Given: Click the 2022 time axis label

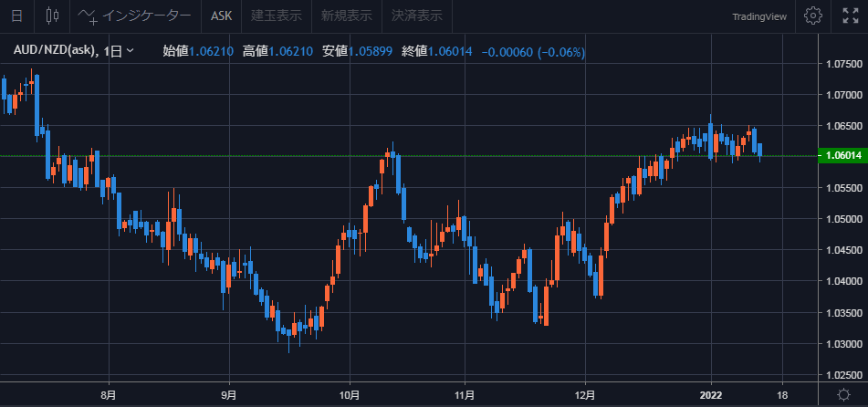Looking at the screenshot, I should click(711, 395).
